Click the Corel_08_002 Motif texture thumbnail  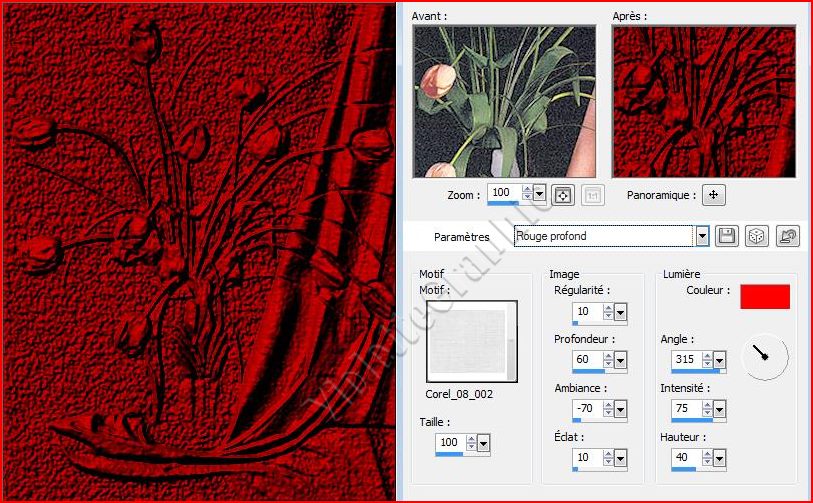tap(471, 340)
